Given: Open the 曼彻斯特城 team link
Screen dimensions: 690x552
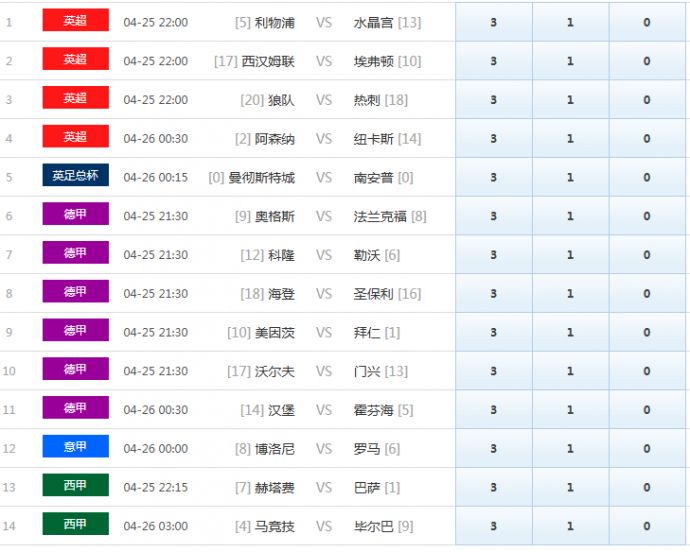Looking at the screenshot, I should 261,178.
